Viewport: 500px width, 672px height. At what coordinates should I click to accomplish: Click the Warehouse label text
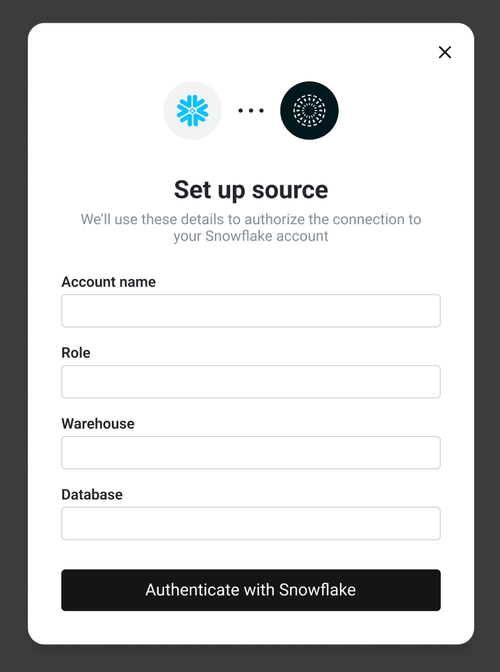tap(98, 423)
